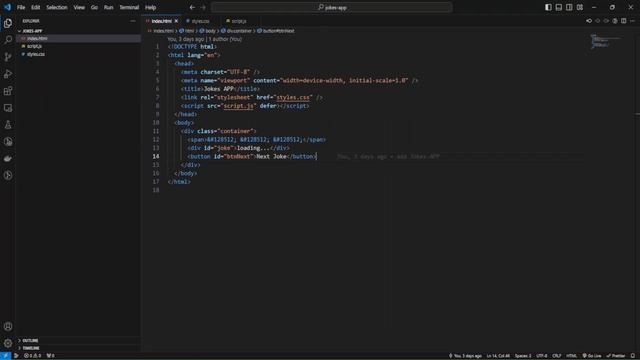Open the Go menu

pos(94,7)
